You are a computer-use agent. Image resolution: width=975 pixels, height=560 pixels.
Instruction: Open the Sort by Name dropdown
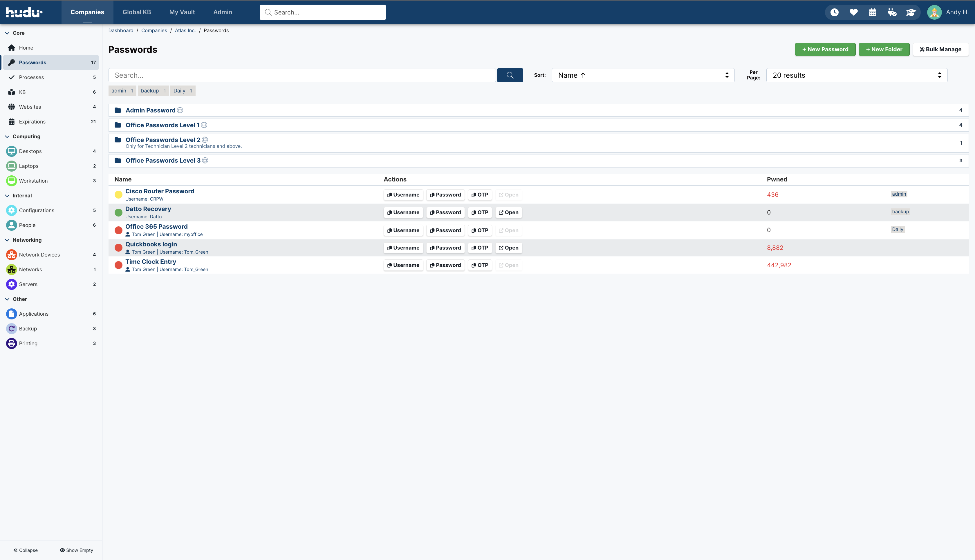643,75
